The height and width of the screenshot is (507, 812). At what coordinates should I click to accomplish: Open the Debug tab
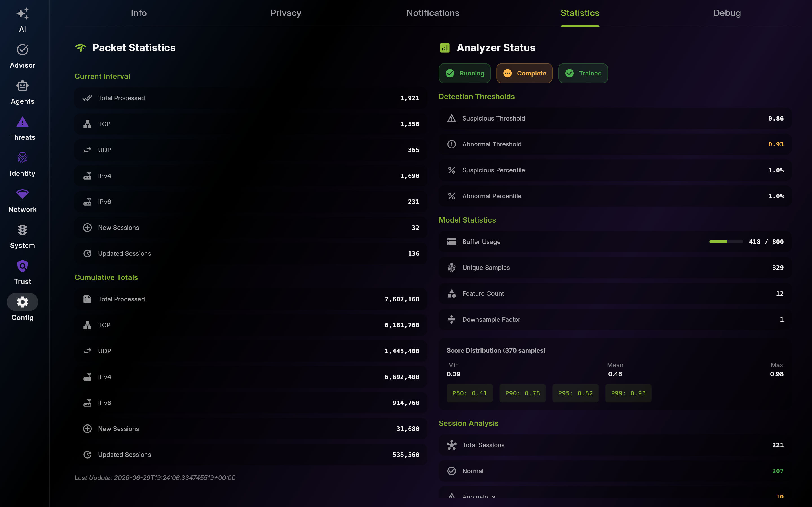point(727,13)
